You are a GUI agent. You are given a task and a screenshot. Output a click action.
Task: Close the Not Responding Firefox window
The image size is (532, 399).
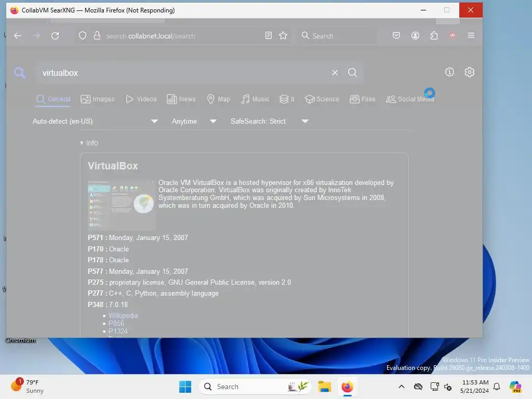[471, 10]
